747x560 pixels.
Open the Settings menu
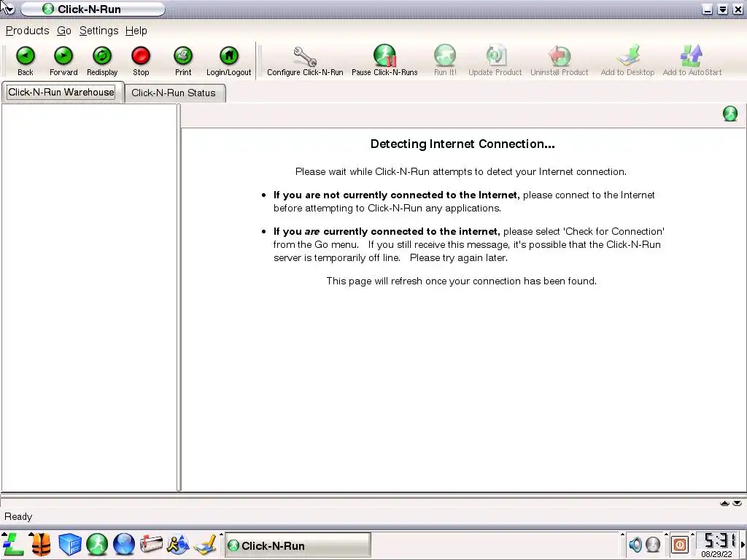point(98,31)
